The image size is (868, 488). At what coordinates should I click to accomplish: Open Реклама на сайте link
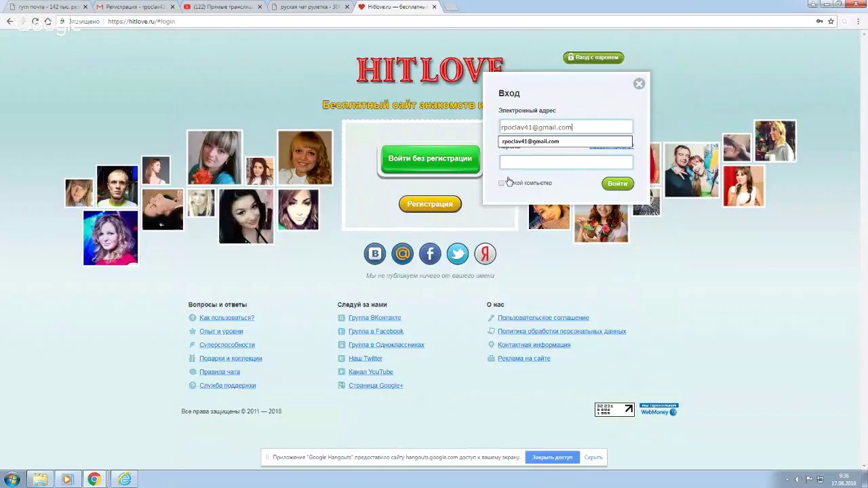(x=524, y=359)
